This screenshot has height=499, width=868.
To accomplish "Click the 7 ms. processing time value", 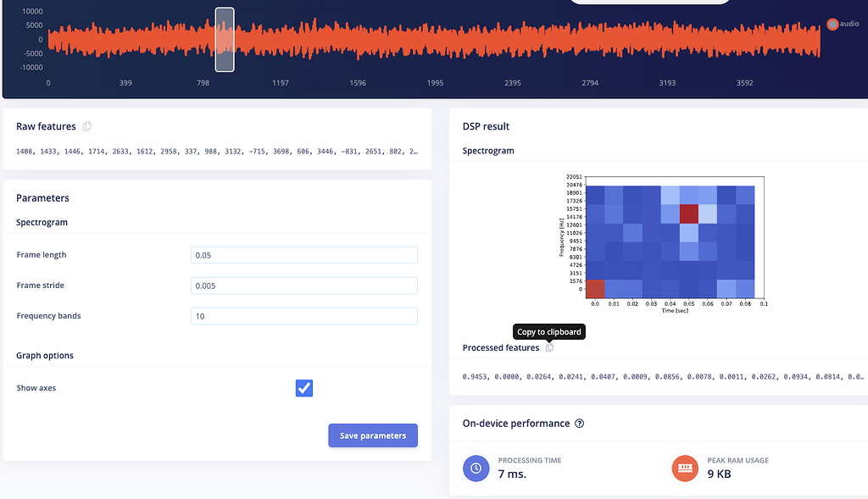I will [512, 474].
